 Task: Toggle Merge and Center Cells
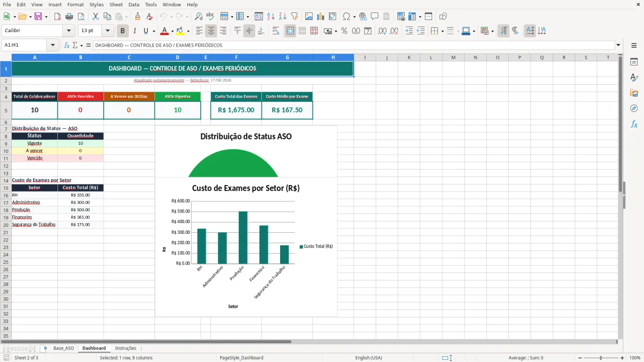pos(290,31)
